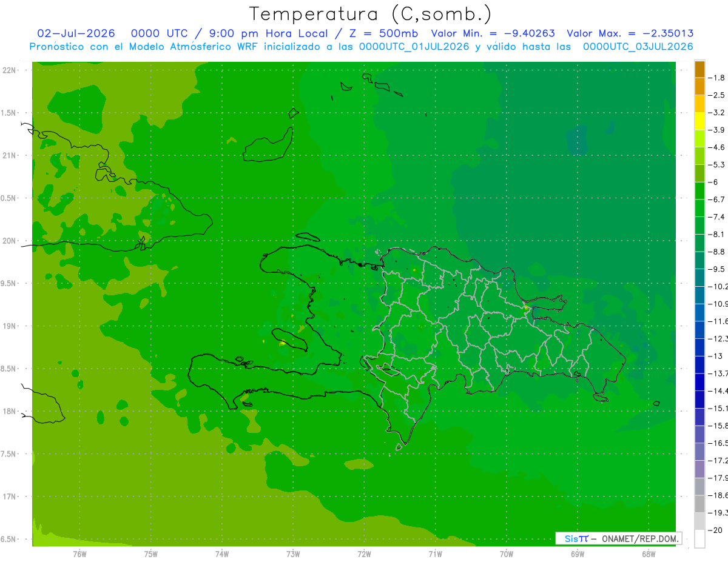The image size is (728, 562).
Task: Pick the yellow swatch between -3.2 and -3.9
Action: 699,121
